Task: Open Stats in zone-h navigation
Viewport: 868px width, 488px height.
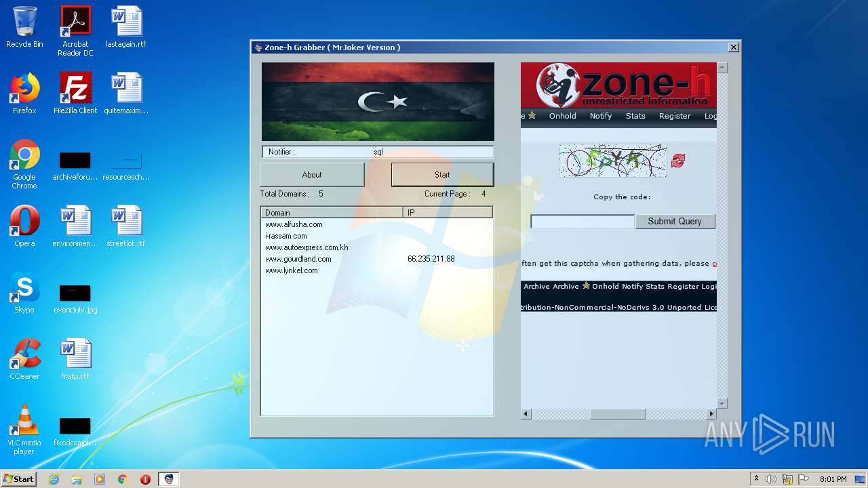Action: [x=635, y=116]
